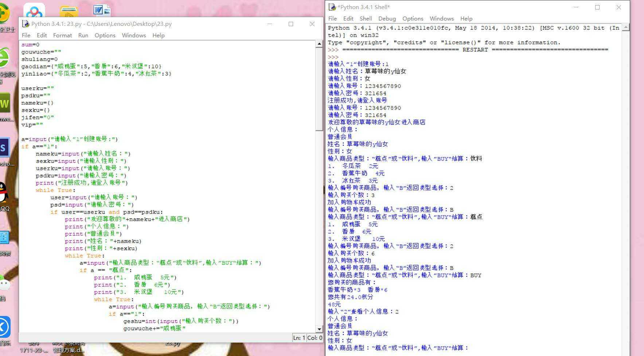
Task: Open the Run menu in the editor
Action: (x=83, y=35)
